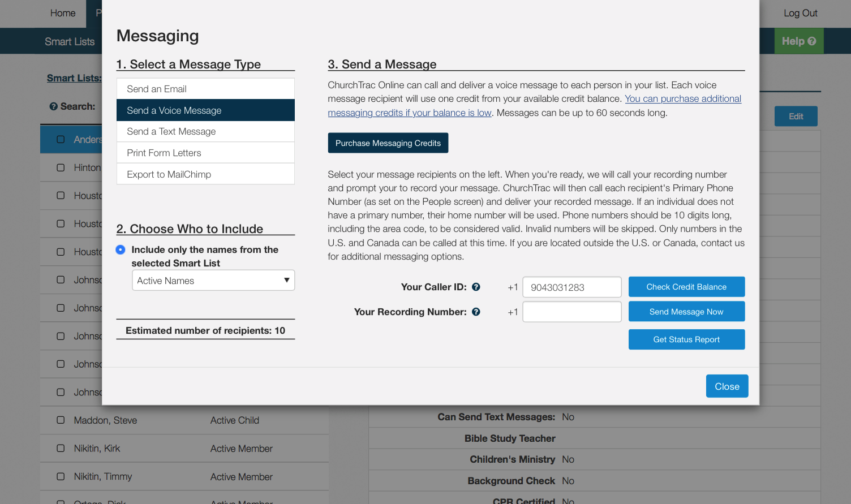This screenshot has height=504, width=851.
Task: Select Send a Voice Message option
Action: [x=205, y=110]
